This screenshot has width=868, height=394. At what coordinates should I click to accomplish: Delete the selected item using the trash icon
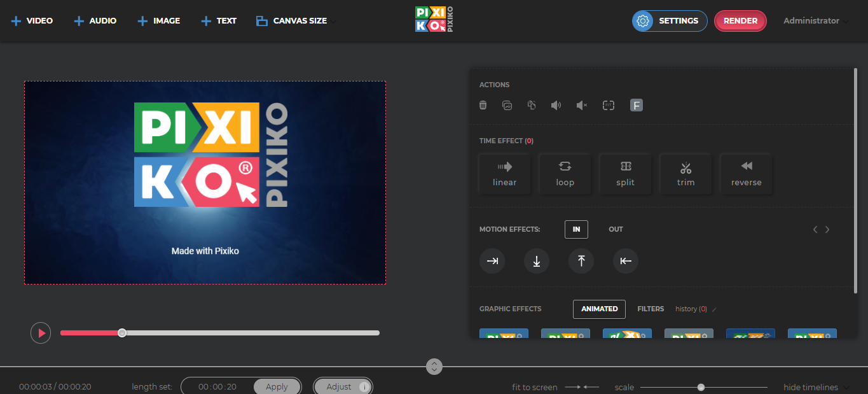point(483,105)
